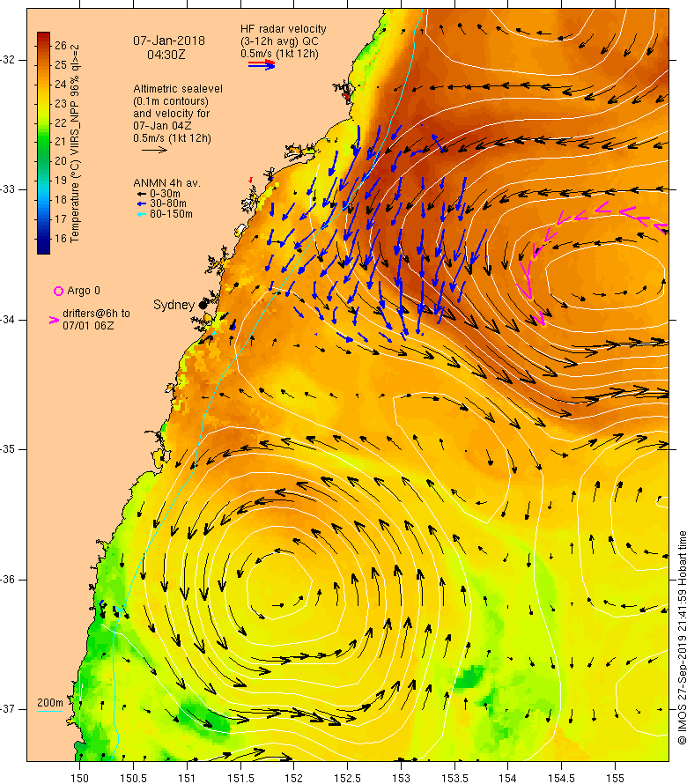Click the 200m legend label
Viewport: 687px width, 784px height.
[50, 702]
